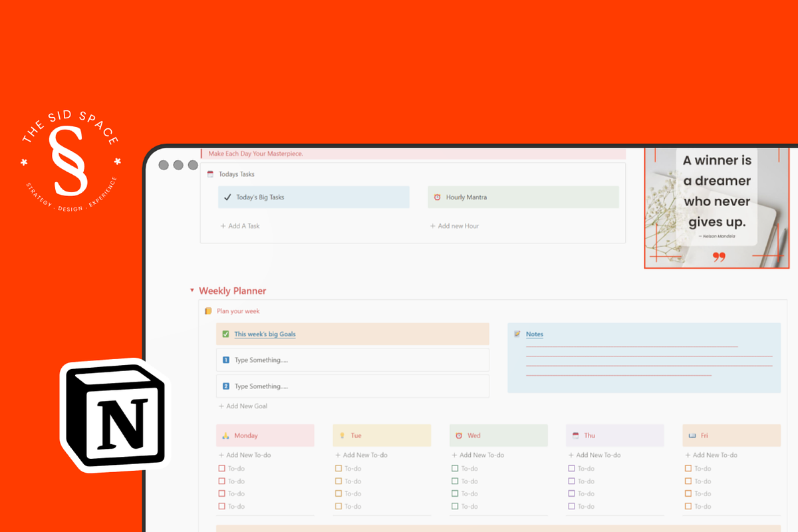Screen dimensions: 798x532
Task: Add a new to-do under Tue
Action: click(x=361, y=456)
